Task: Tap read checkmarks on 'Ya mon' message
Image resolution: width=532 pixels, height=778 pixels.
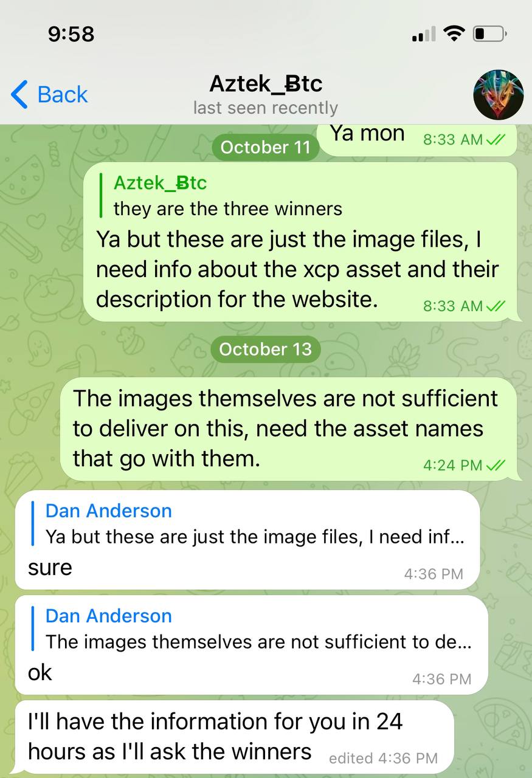Action: (496, 140)
